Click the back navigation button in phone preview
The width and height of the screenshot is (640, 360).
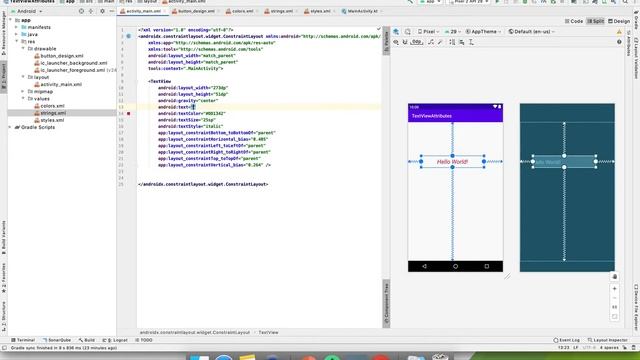point(424,266)
